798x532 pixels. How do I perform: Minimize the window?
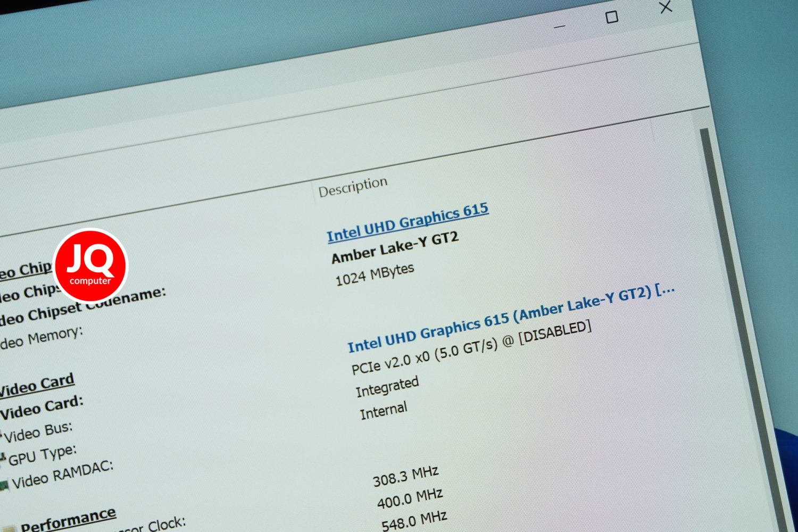(559, 27)
